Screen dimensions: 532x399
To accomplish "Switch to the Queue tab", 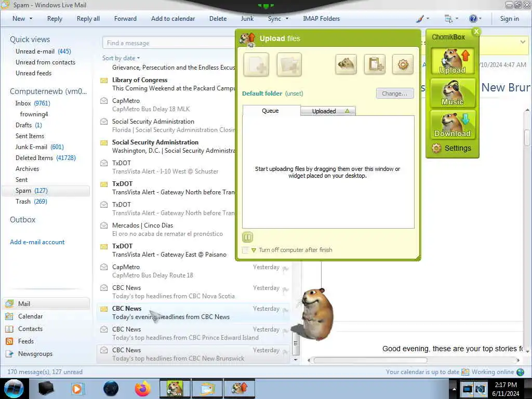I will [x=271, y=111].
